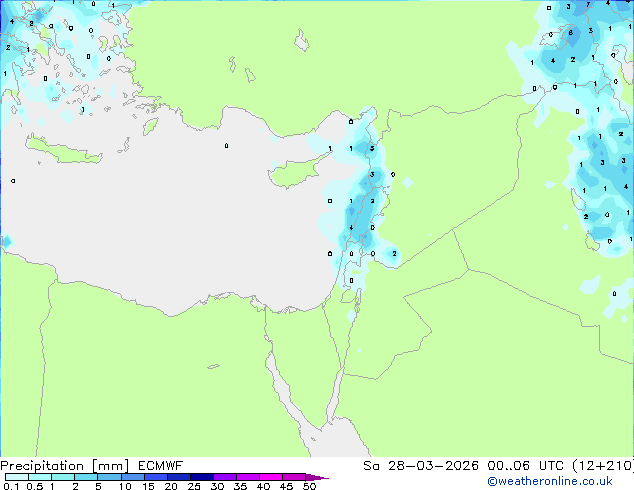Click the legend arrow tip above 50 mm

(317, 477)
